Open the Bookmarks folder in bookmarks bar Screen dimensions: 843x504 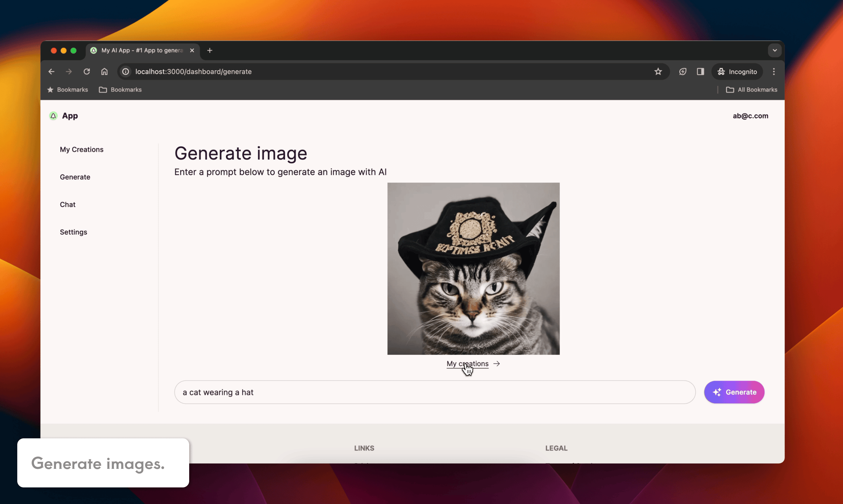[120, 90]
